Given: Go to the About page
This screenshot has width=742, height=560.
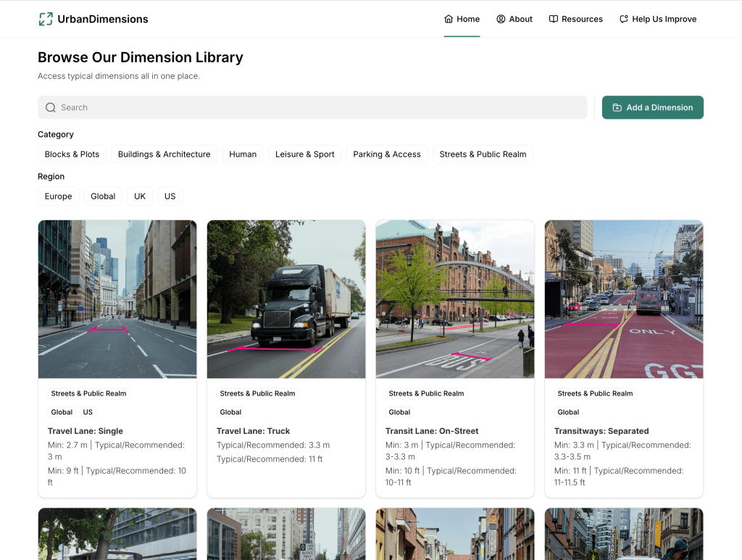Looking at the screenshot, I should click(514, 20).
